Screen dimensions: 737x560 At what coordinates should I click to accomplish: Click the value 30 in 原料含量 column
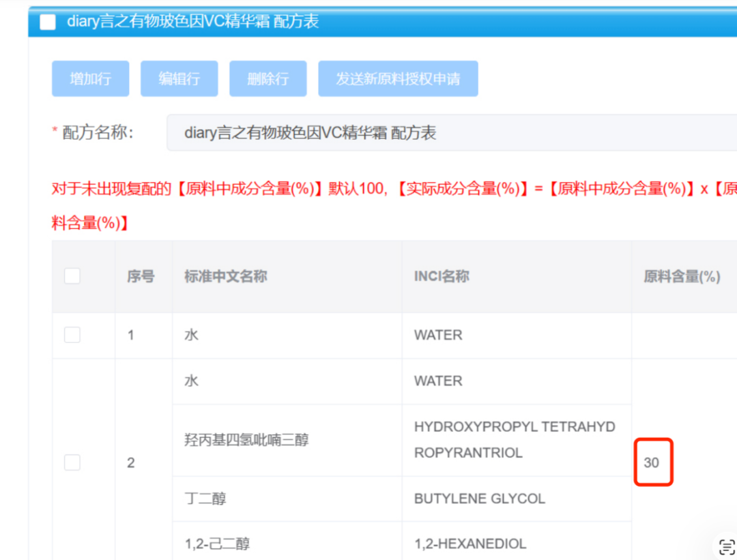click(x=652, y=462)
